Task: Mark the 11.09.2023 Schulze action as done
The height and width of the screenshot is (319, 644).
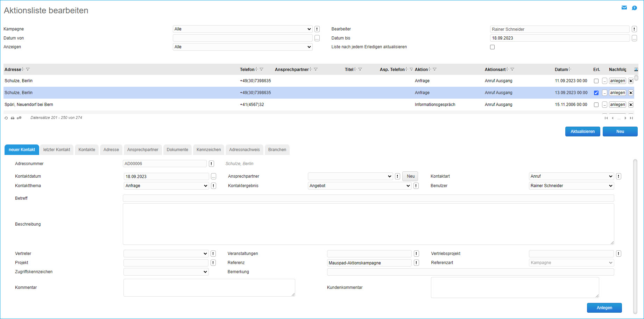Action: (x=596, y=81)
